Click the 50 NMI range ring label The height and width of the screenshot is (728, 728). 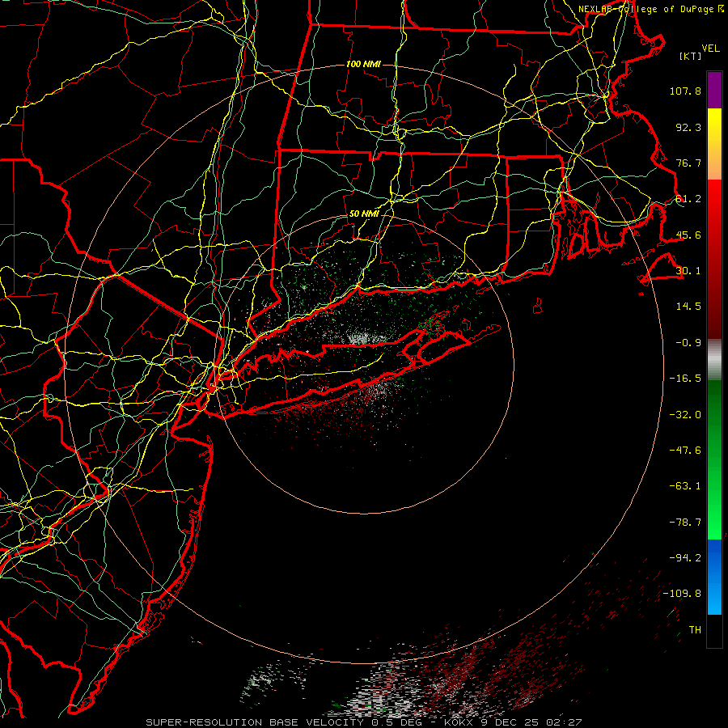tap(364, 214)
